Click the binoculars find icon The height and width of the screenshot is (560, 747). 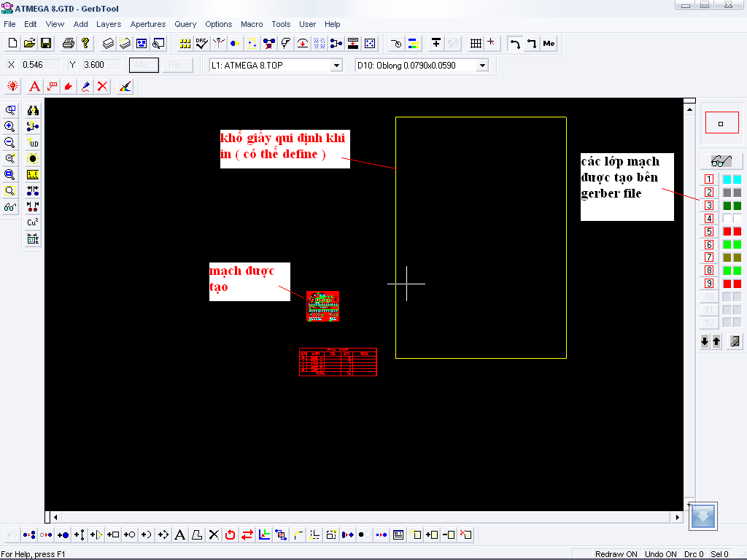point(33,111)
